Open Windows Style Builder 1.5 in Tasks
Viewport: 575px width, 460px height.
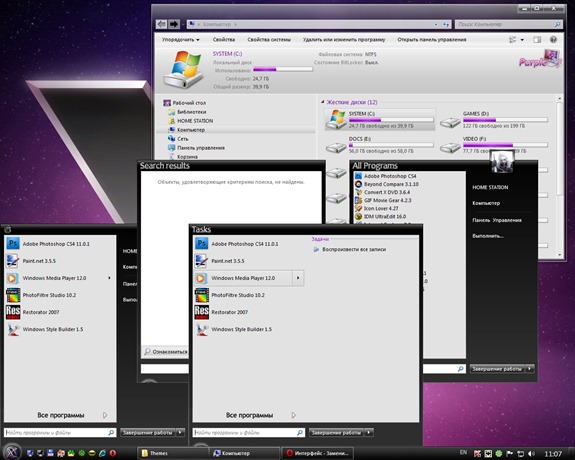(x=233, y=329)
